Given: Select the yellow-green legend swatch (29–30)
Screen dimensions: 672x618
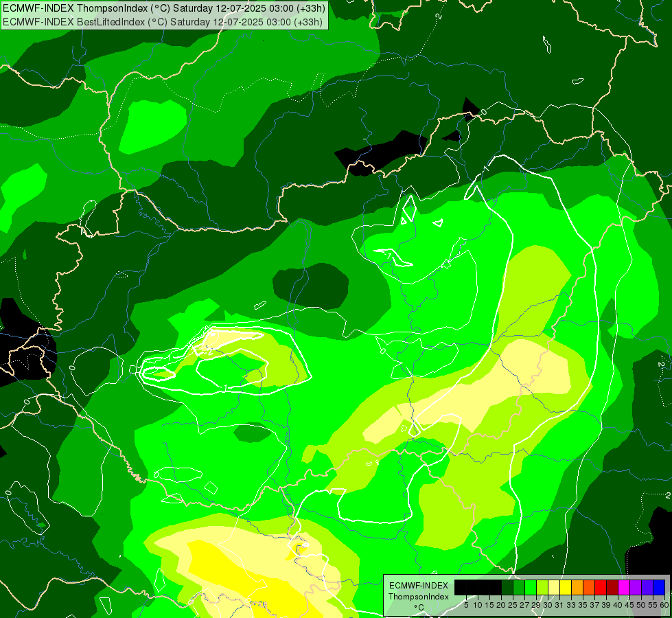Looking at the screenshot, I should pos(542,587).
